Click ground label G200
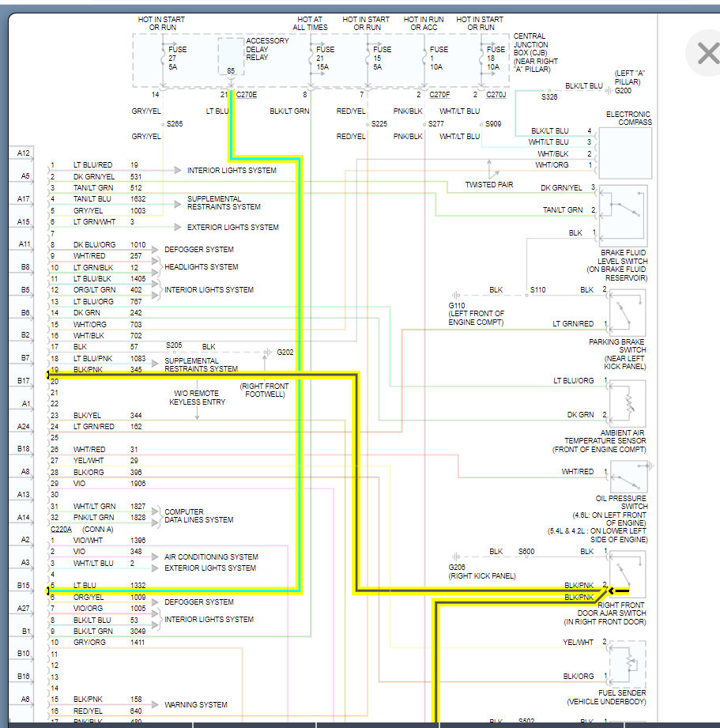The width and height of the screenshot is (720, 728). [623, 91]
